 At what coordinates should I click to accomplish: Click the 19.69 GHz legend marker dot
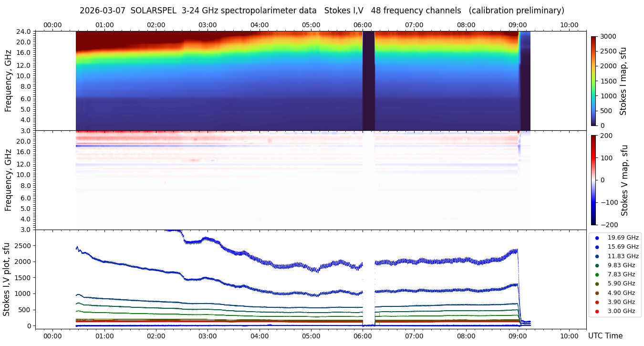tap(597, 238)
